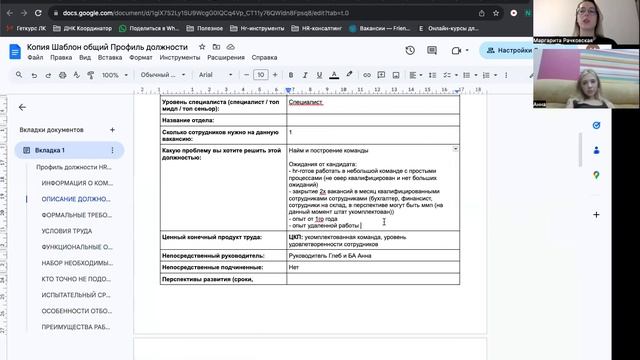
Task: Open line spacing options
Action: (433, 75)
